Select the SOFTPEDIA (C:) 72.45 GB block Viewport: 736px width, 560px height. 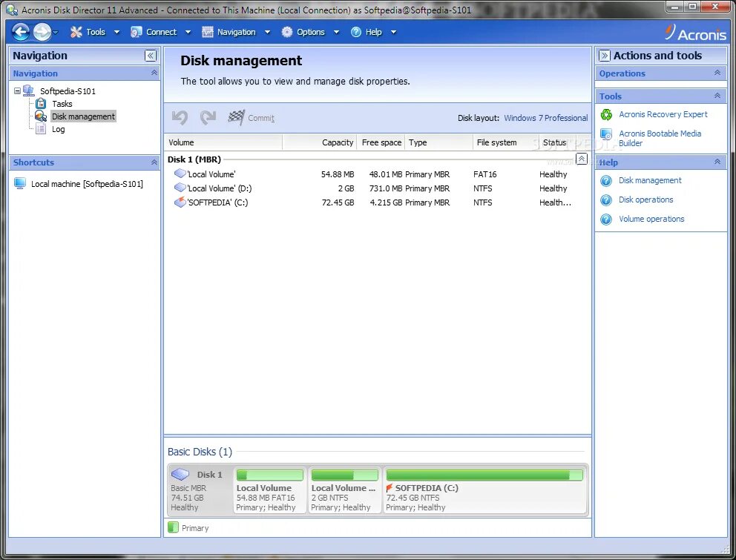484,490
